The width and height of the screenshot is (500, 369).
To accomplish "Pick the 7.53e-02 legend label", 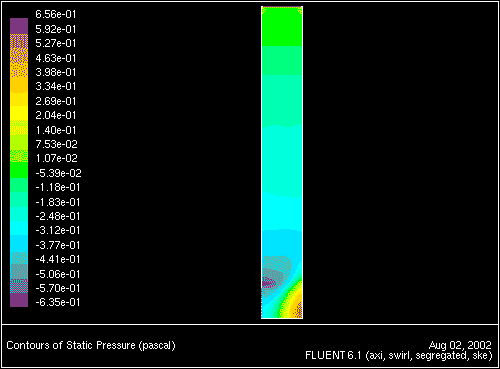I will tap(56, 144).
